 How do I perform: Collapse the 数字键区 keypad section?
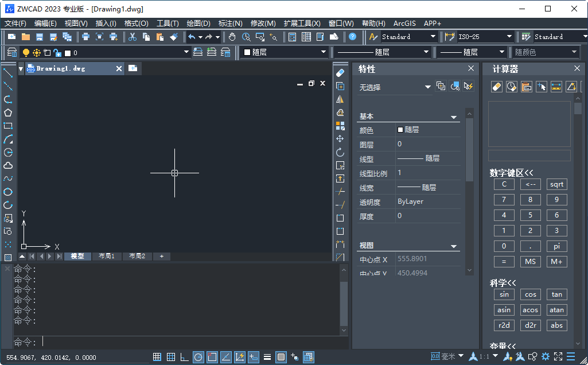tap(512, 173)
